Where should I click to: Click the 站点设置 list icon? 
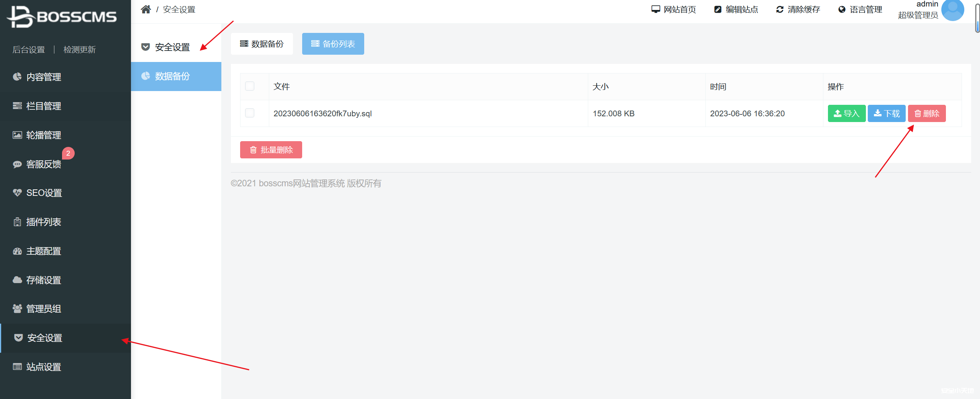(17, 367)
